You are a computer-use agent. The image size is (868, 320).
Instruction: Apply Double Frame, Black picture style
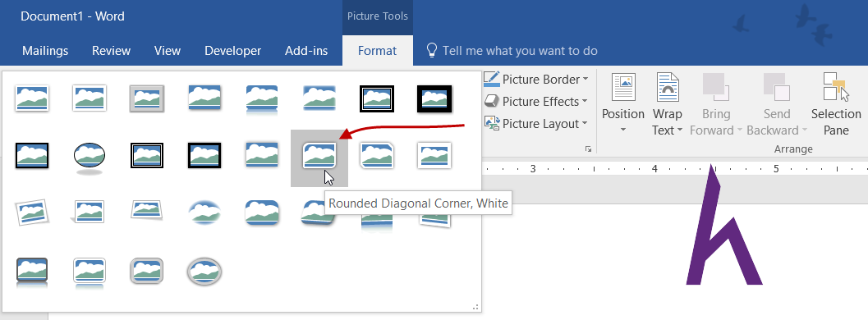coord(377,98)
